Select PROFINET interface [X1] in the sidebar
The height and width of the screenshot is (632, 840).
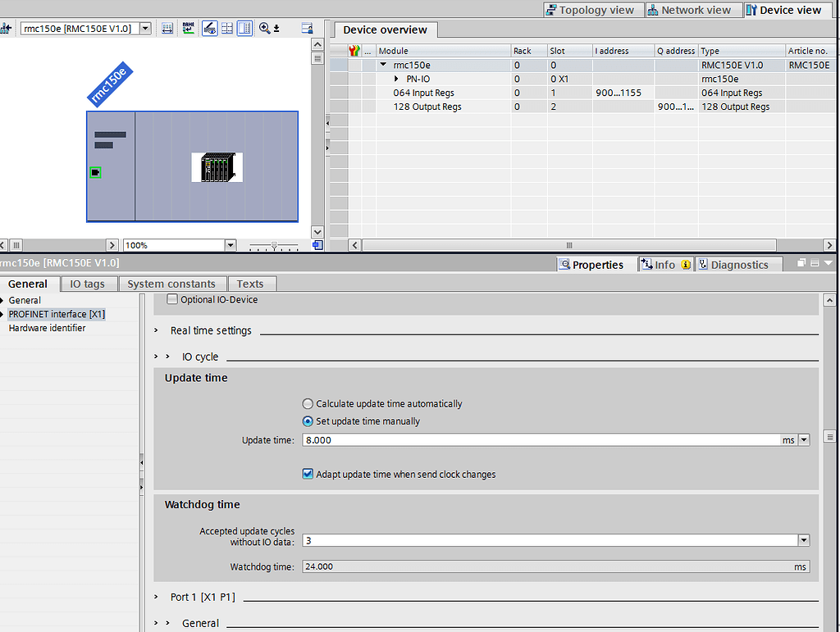56,314
